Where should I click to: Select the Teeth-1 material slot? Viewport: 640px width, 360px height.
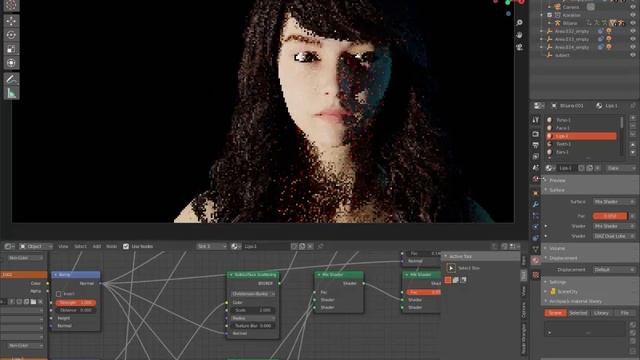581,144
